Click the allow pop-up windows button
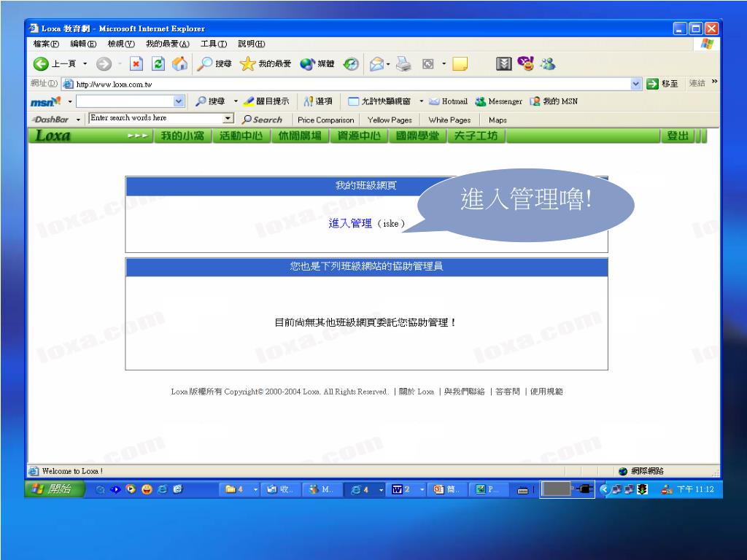This screenshot has height=560, width=747. [379, 101]
